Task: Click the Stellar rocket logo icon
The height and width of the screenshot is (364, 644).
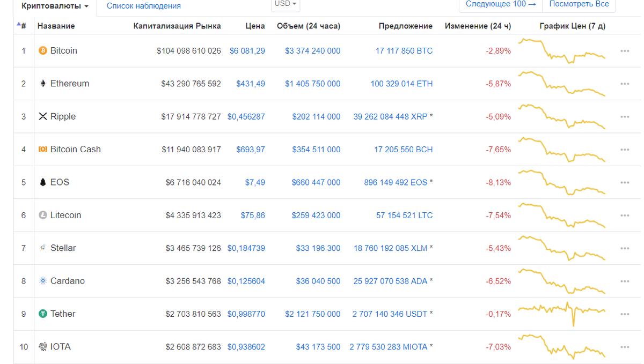Action: pyautogui.click(x=43, y=248)
